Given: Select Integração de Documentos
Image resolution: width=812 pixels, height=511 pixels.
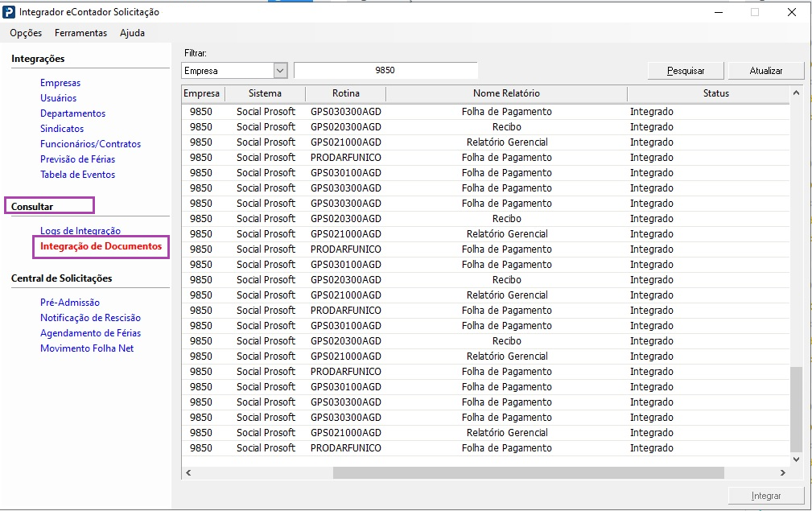Looking at the screenshot, I should [101, 246].
